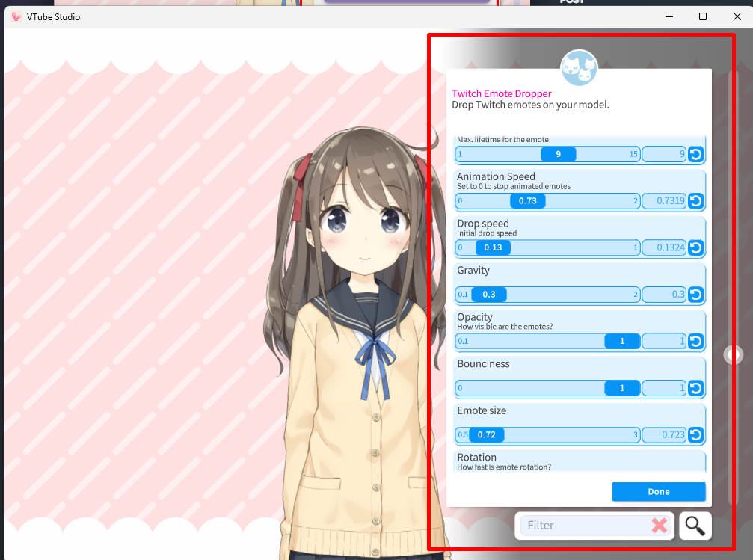The height and width of the screenshot is (560, 753).
Task: Reset the Drop speed value
Action: click(695, 247)
